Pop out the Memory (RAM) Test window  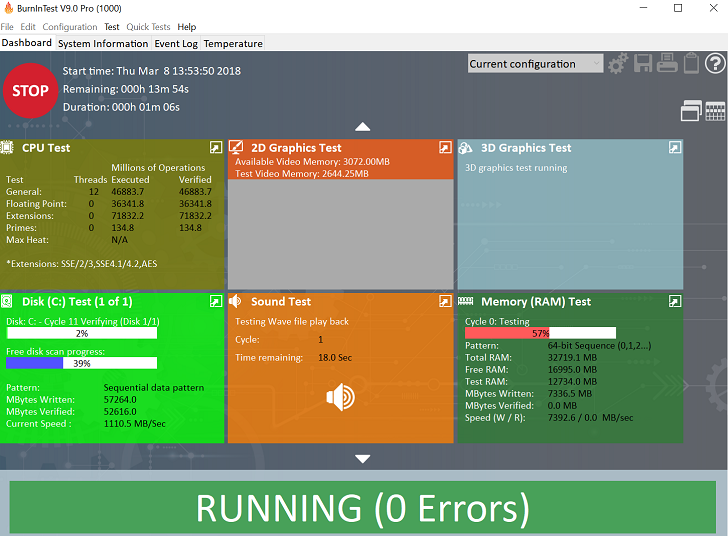pyautogui.click(x=675, y=301)
